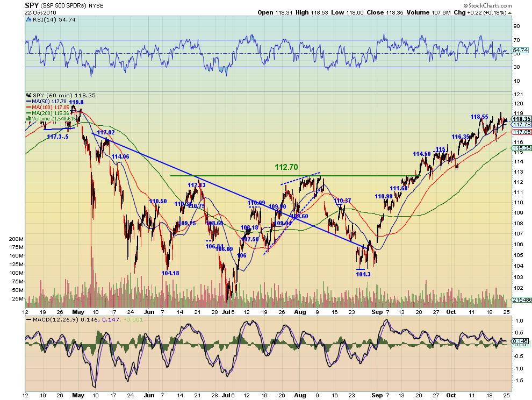
Task: Click the 90 level on the RSI axis
Action: 516,26
